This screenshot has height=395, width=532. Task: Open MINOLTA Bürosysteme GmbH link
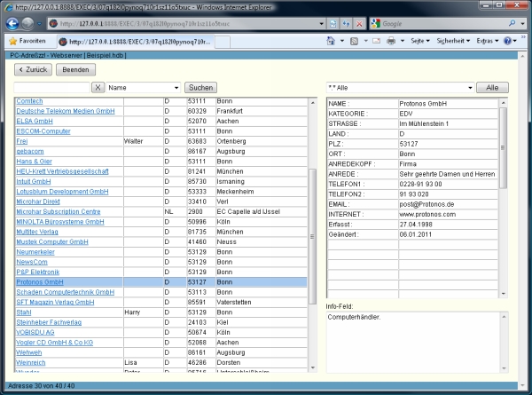60,222
